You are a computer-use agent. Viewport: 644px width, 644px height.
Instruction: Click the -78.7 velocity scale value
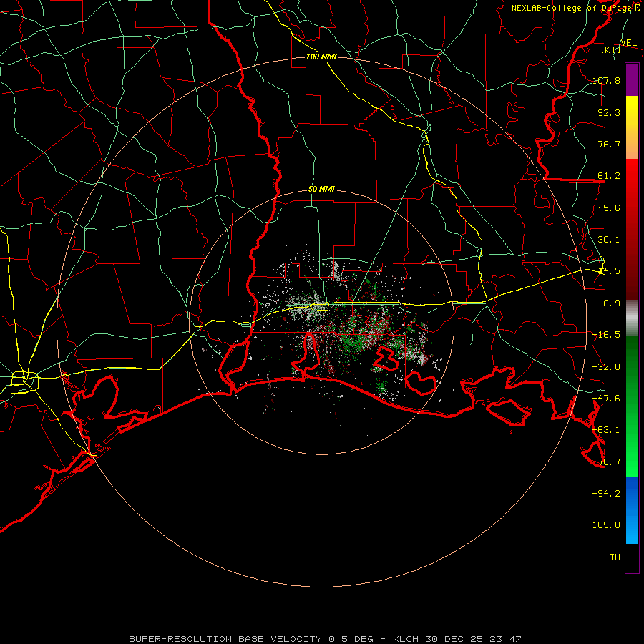pos(606,462)
